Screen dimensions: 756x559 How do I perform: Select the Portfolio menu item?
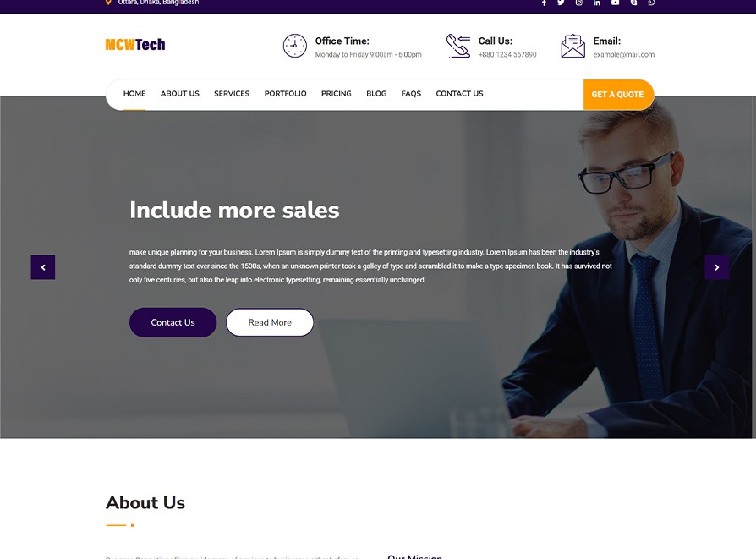pos(286,94)
